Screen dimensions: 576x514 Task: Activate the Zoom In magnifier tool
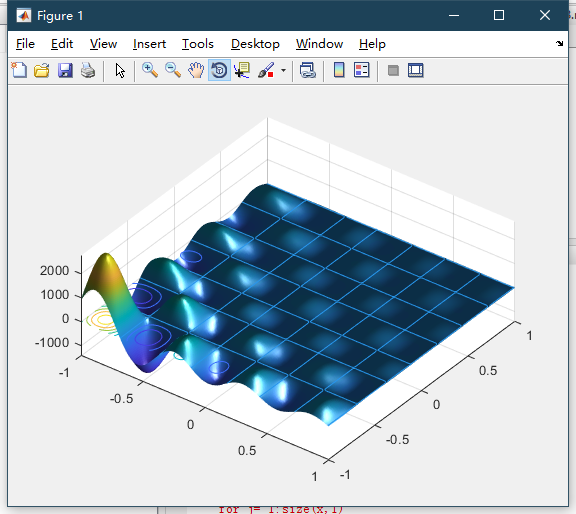[150, 70]
